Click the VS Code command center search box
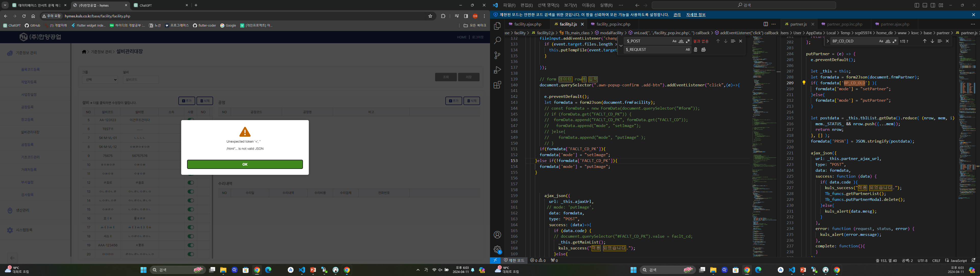Viewport: 980px width, 276px height. point(744,5)
